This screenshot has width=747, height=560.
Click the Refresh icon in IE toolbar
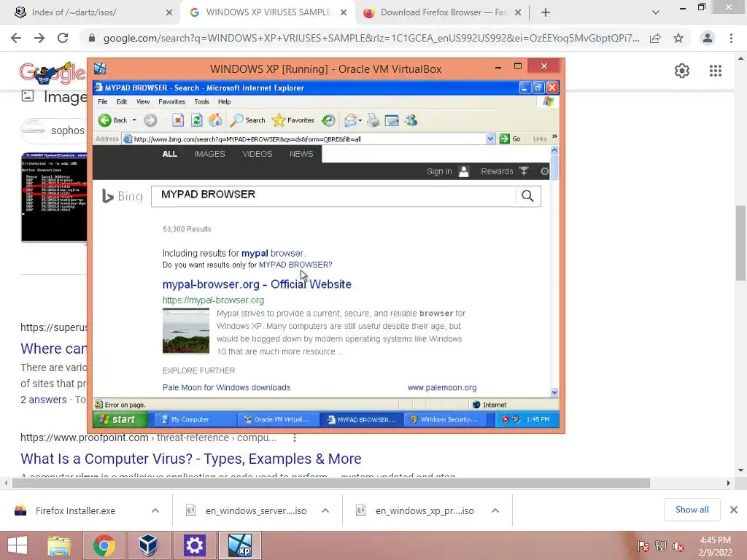(x=196, y=120)
